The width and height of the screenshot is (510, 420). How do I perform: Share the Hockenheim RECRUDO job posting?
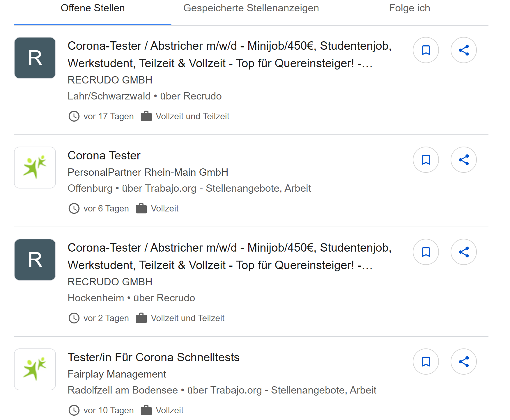click(463, 252)
